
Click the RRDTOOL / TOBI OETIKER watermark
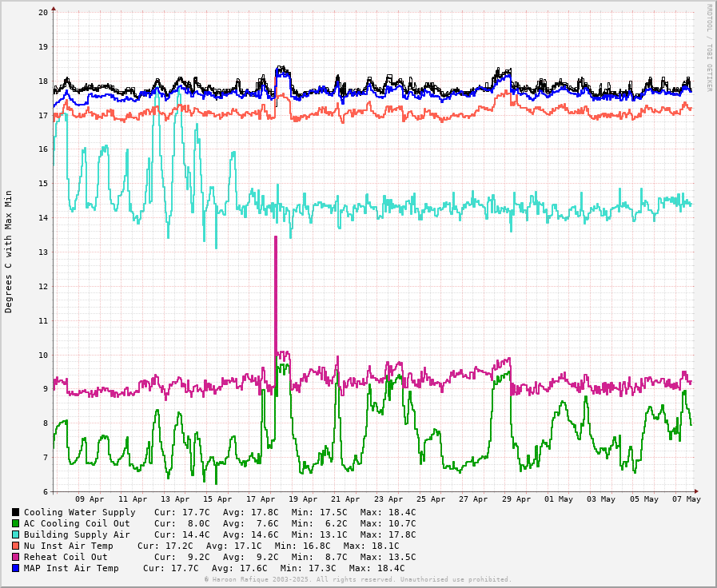pyautogui.click(x=708, y=47)
